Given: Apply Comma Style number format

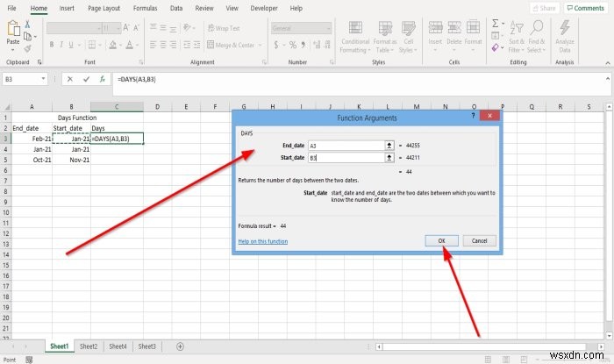Looking at the screenshot, I should 303,45.
